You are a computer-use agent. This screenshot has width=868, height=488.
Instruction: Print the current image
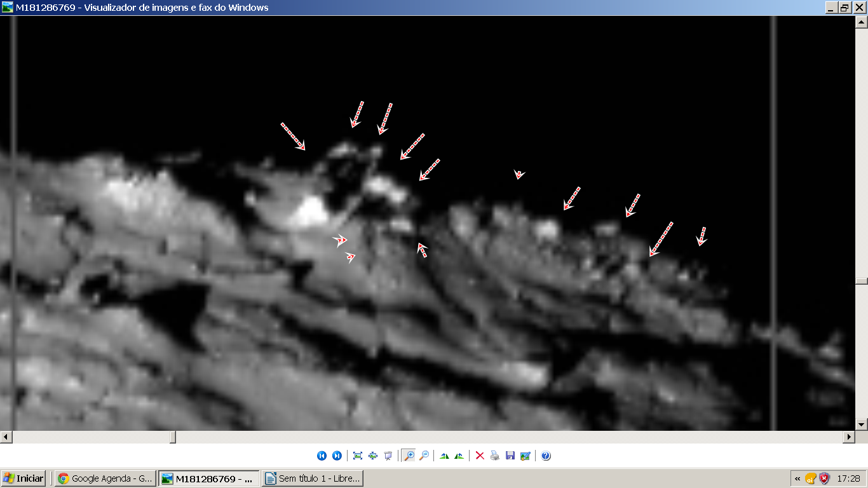495,456
